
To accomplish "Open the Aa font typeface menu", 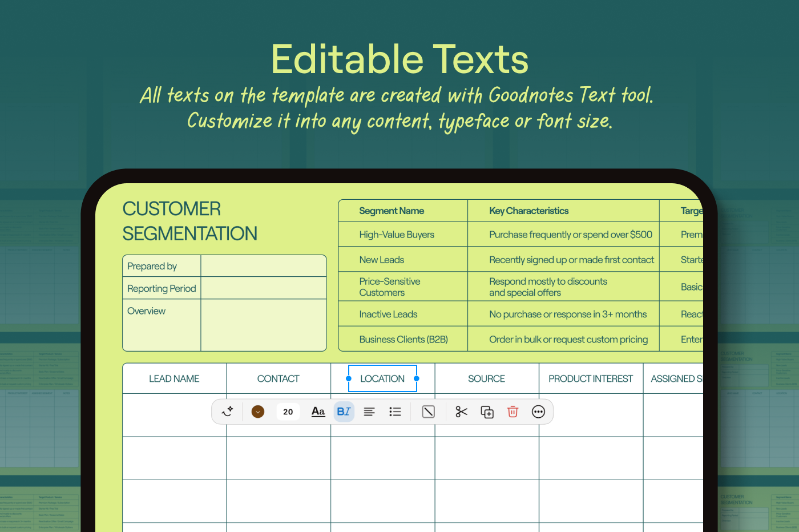I will (318, 412).
